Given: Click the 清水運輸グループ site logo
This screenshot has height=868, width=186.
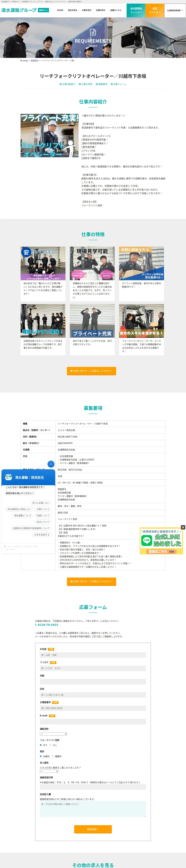Looking at the screenshot, I should click(x=19, y=10).
